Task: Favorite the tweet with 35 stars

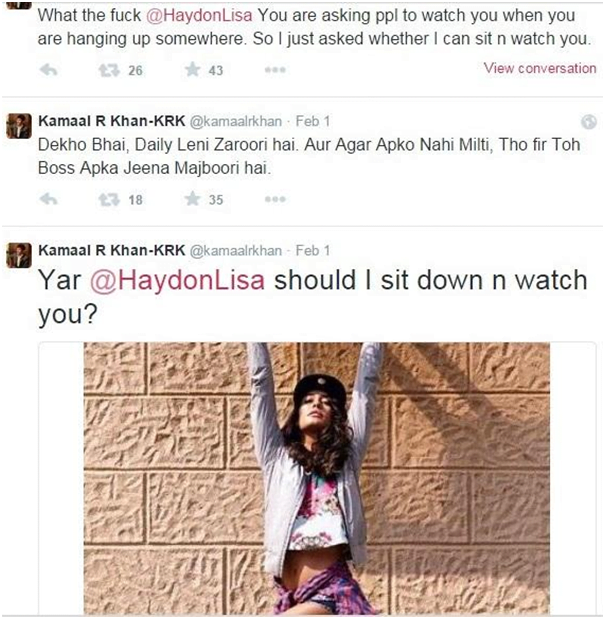Action: coord(193,199)
